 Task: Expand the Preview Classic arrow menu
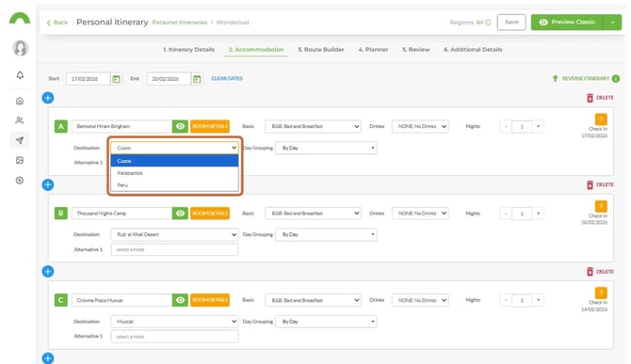(612, 23)
